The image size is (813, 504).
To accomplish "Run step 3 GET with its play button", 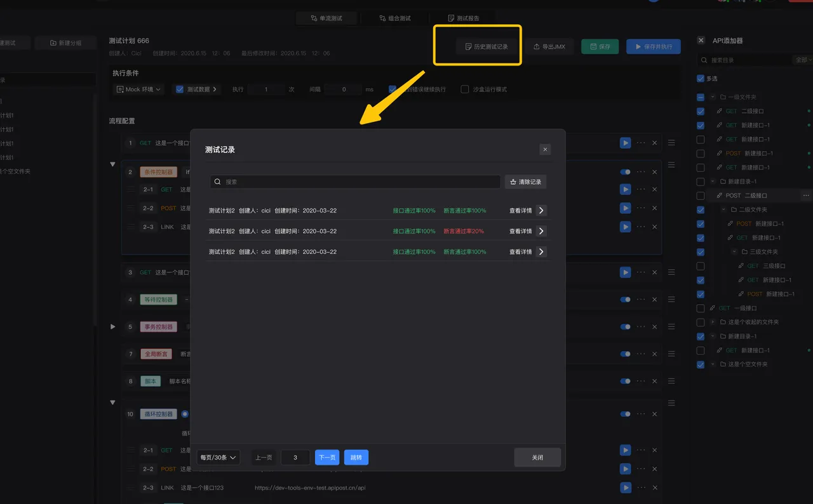I will tap(626, 272).
